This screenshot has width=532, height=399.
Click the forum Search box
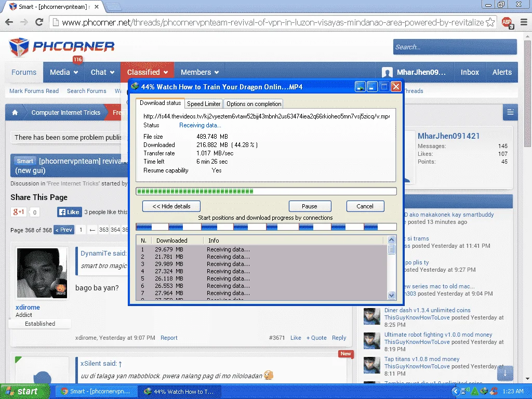(455, 47)
